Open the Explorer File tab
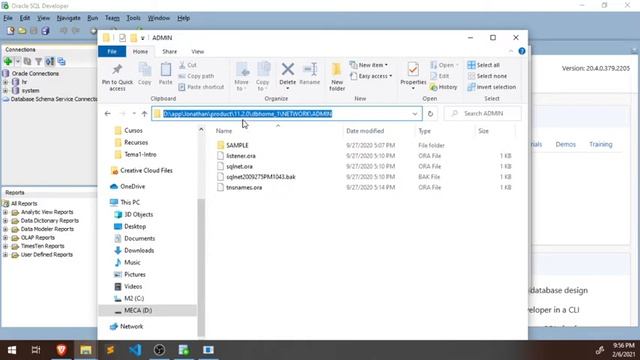640x360 pixels. [112, 51]
